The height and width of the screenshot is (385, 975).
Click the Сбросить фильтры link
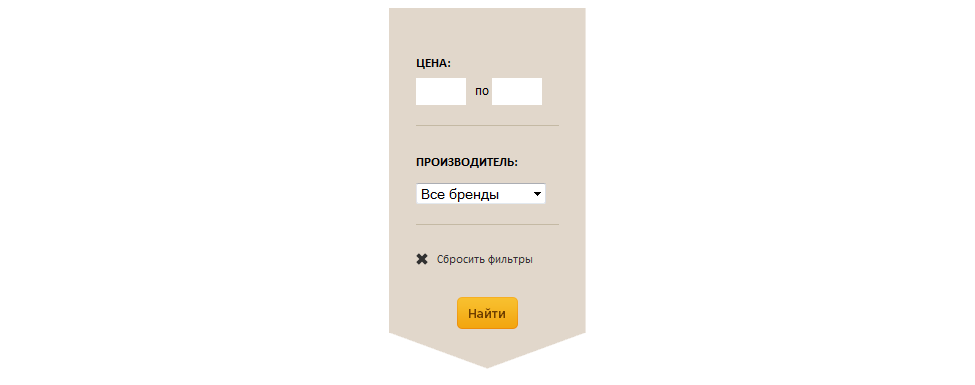click(x=484, y=259)
